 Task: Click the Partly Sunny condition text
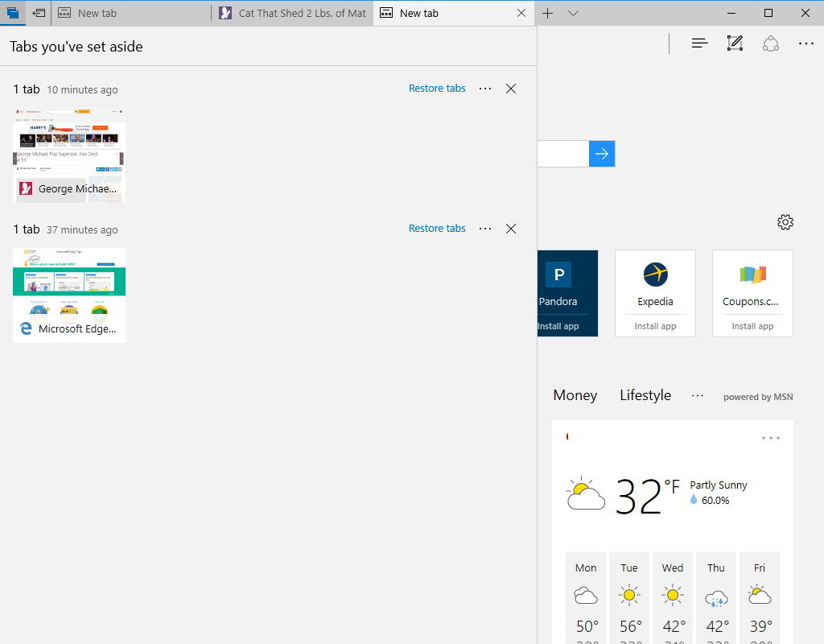click(719, 485)
